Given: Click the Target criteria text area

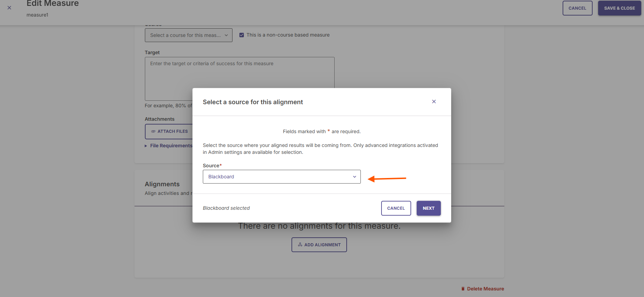Looking at the screenshot, I should [239, 79].
